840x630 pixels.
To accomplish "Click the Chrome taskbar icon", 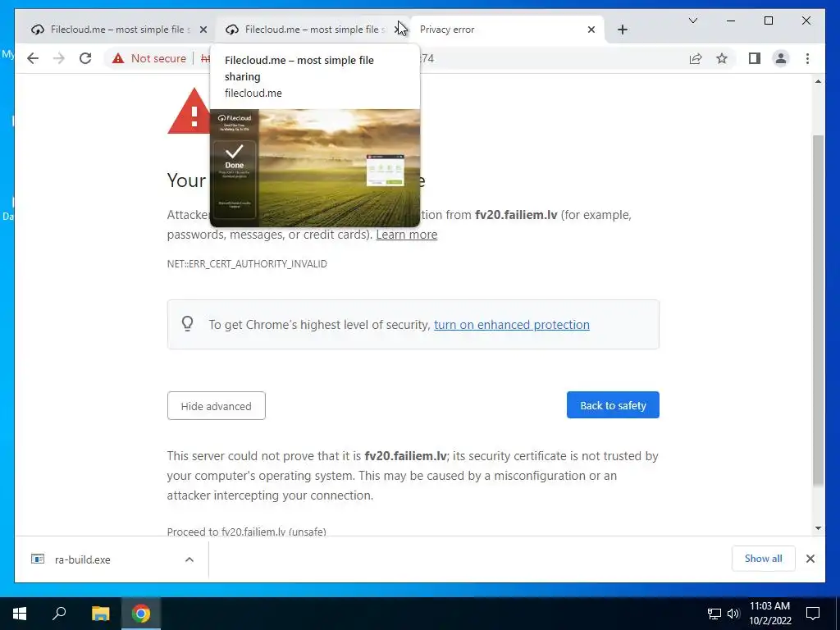I will tap(141, 614).
